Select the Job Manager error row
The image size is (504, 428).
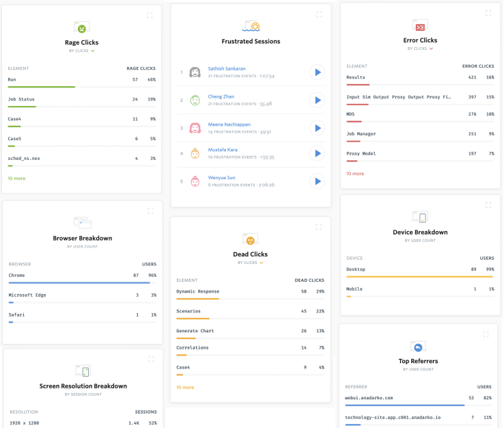[420, 137]
